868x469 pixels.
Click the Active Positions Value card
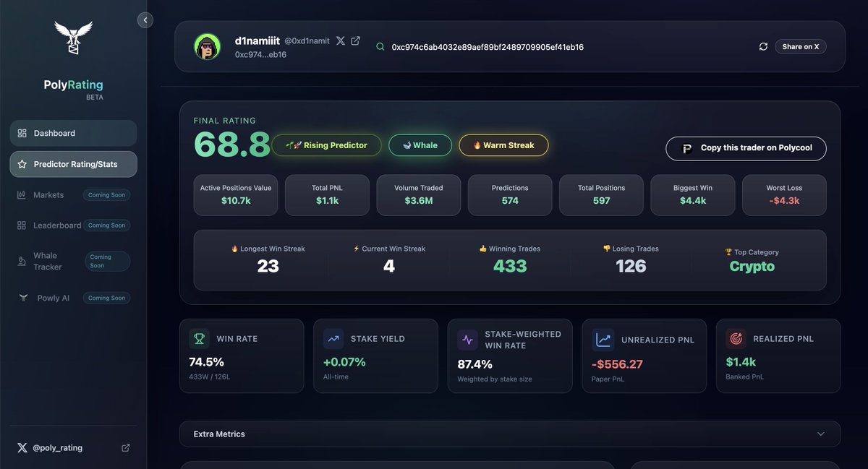[x=236, y=195]
